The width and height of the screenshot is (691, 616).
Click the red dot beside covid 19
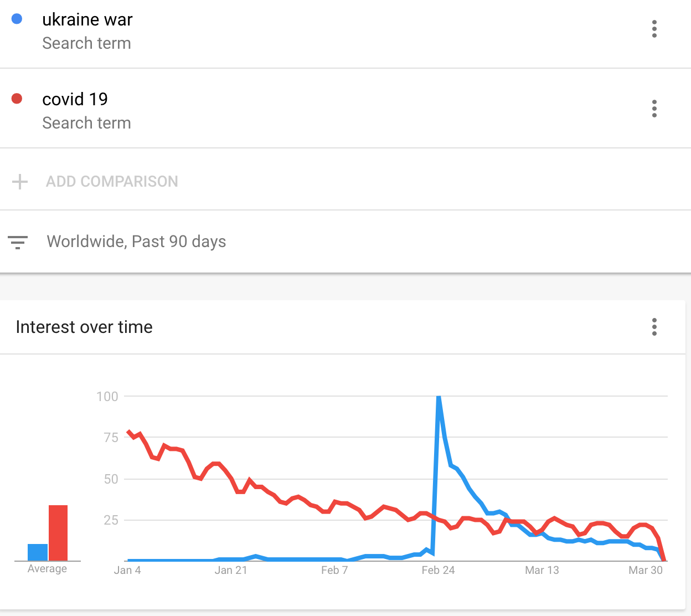(17, 99)
